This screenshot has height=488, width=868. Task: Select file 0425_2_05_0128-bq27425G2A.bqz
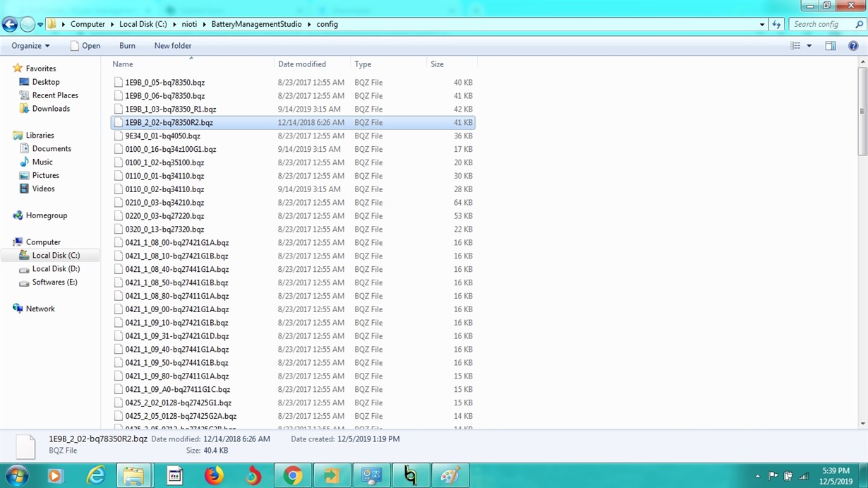tap(181, 417)
